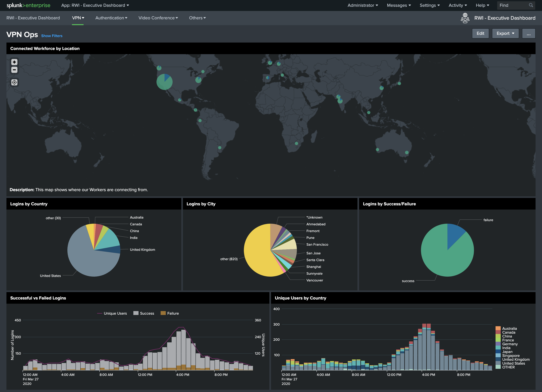
Task: Open the Video Conference navigation menu
Action: point(158,18)
